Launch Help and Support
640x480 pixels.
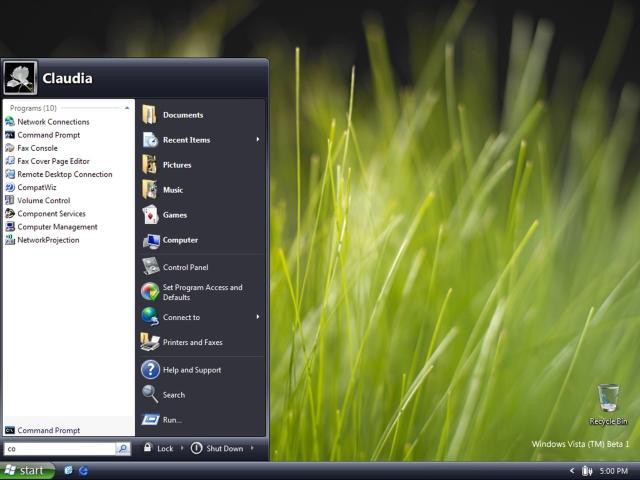pyautogui.click(x=191, y=370)
